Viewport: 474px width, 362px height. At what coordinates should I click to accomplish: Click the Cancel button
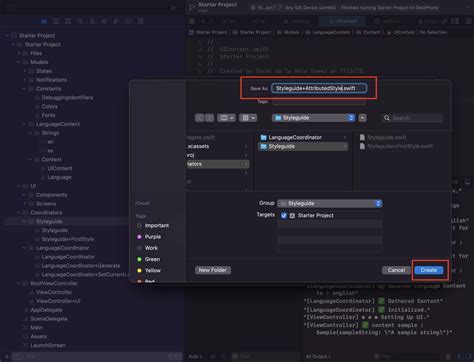point(396,270)
